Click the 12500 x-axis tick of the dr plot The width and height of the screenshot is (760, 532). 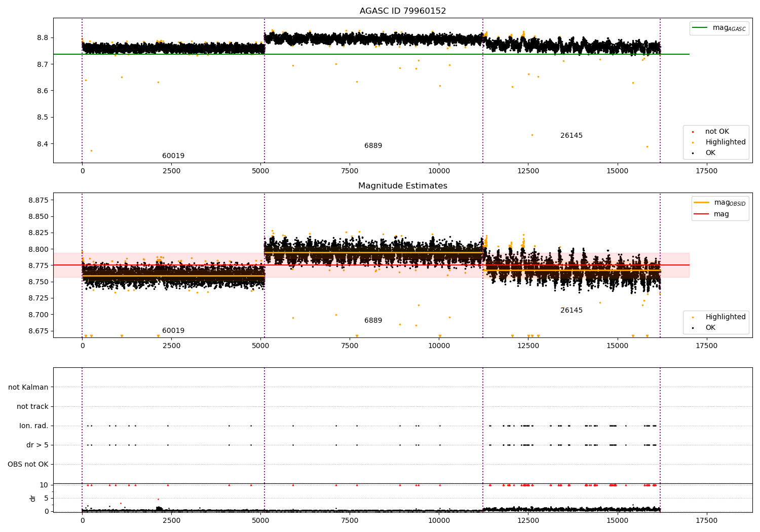click(528, 521)
